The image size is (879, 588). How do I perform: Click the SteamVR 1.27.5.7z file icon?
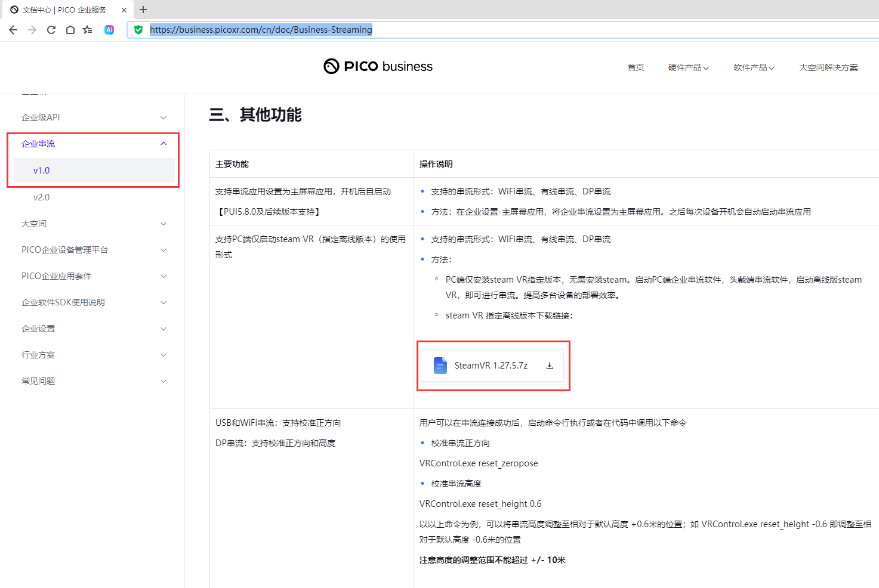tap(440, 366)
